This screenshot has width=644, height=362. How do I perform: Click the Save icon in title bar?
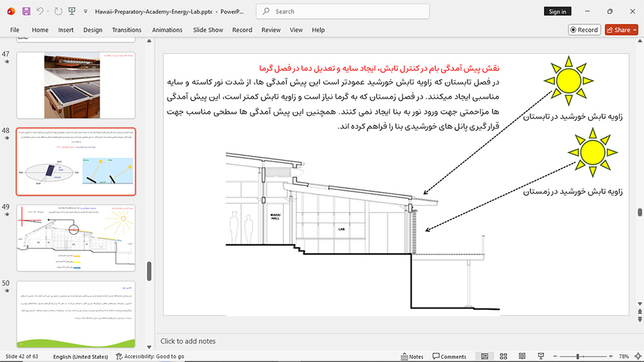[26, 12]
